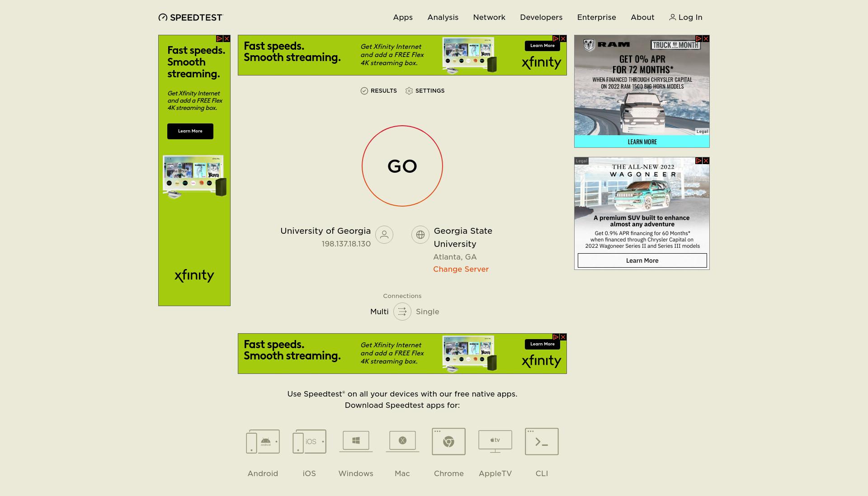This screenshot has width=868, height=496.
Task: Open the Analysis menu
Action: pyautogui.click(x=443, y=17)
